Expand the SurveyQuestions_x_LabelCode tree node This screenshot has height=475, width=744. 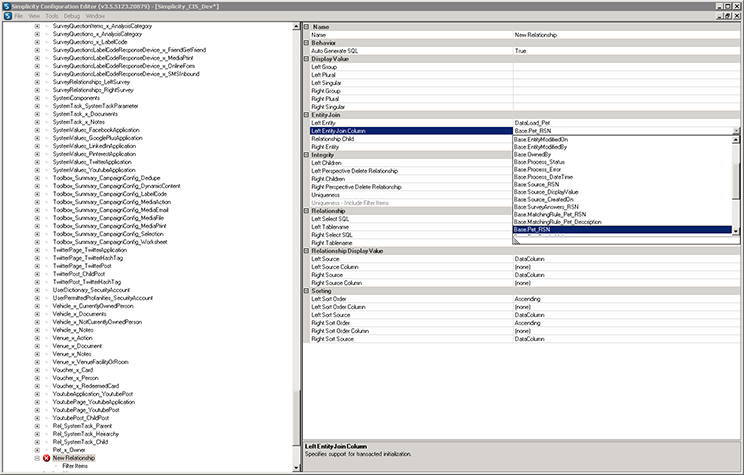[x=37, y=42]
